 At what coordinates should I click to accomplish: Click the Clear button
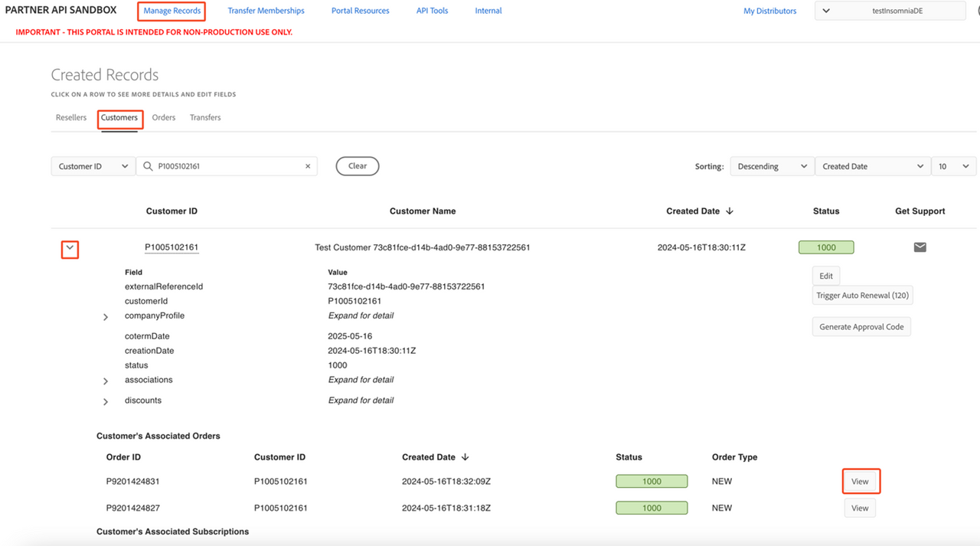(x=358, y=166)
